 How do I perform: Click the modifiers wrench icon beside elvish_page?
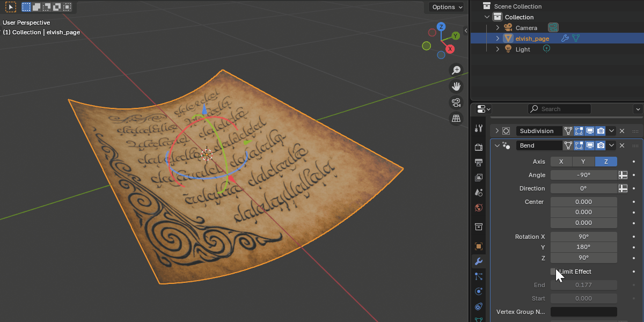[x=565, y=39]
